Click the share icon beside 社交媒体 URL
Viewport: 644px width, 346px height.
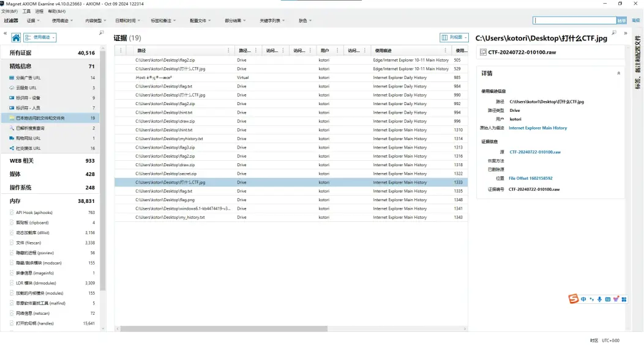pos(12,149)
